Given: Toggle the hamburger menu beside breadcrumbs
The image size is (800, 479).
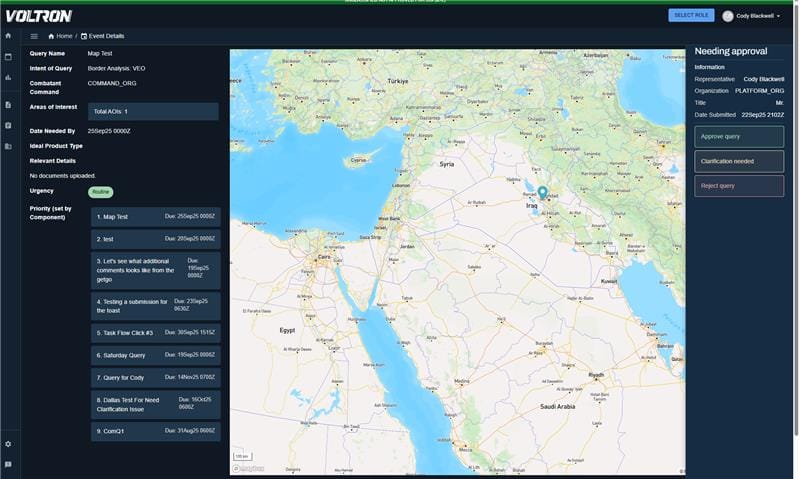Looking at the screenshot, I should (x=34, y=36).
